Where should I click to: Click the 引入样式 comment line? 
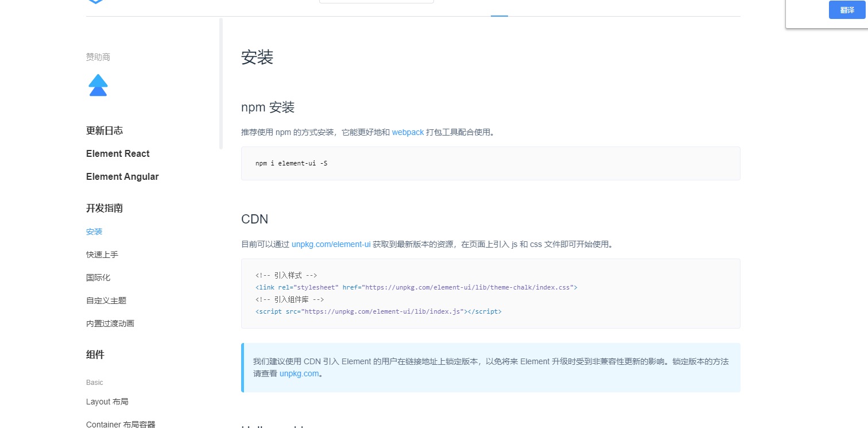286,275
